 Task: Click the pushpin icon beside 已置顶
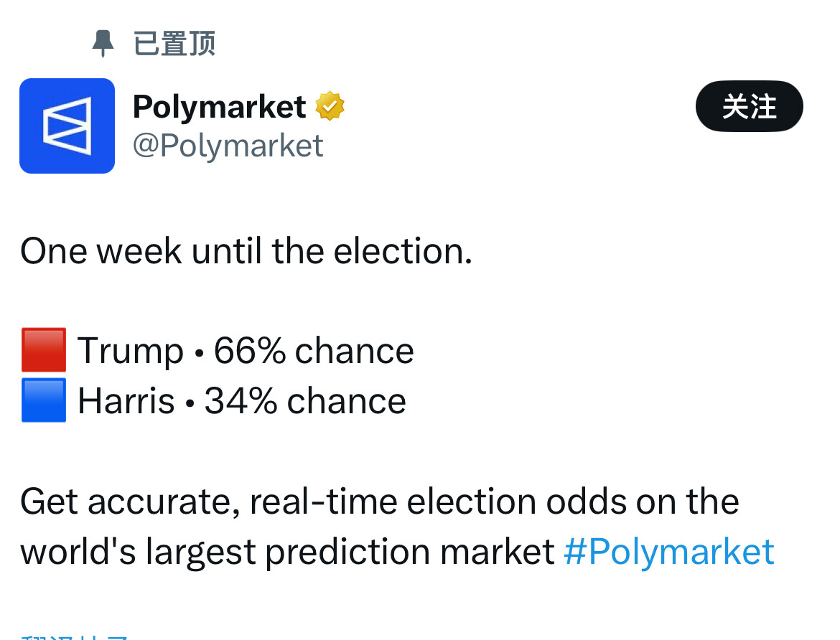(103, 44)
